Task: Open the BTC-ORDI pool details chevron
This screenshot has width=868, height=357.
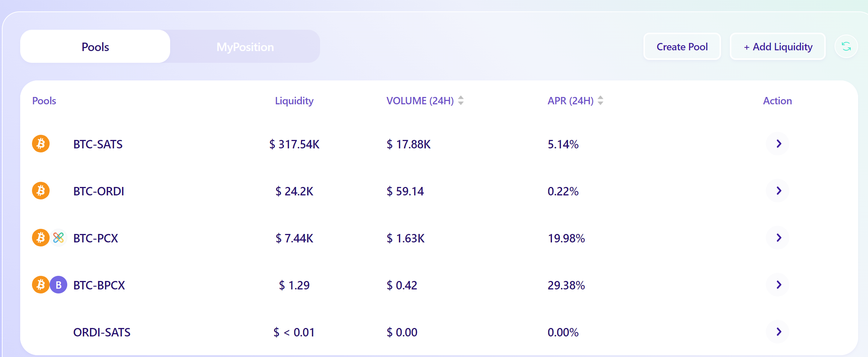Action: [x=778, y=191]
